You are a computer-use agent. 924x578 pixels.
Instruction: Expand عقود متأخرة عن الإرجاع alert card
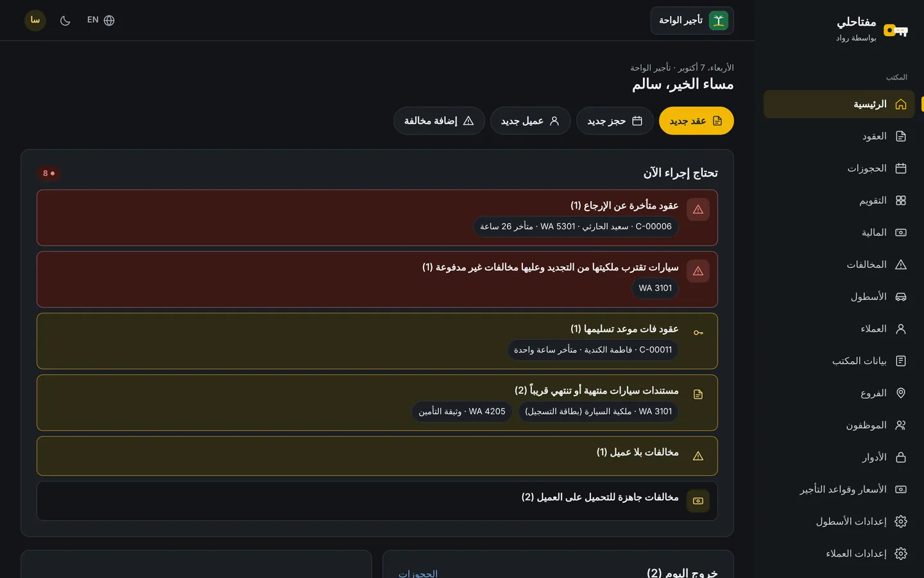point(377,218)
